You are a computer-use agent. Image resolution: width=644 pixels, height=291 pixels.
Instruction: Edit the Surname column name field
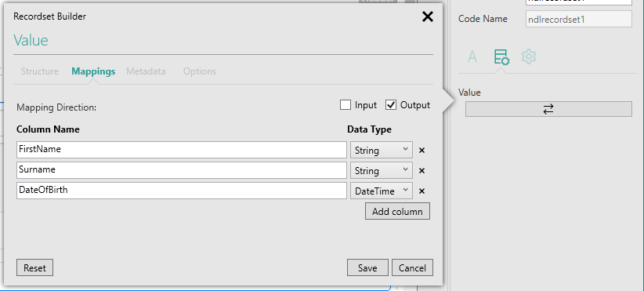pyautogui.click(x=182, y=170)
